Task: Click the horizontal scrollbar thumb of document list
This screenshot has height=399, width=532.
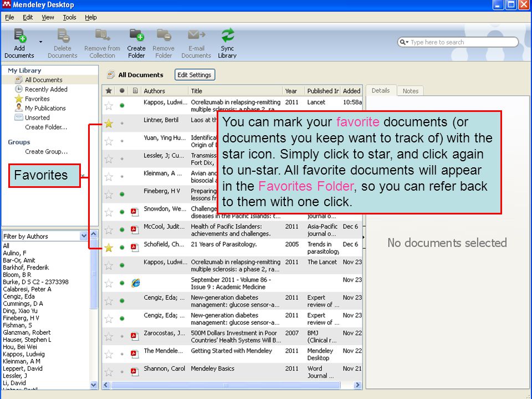Action: (x=226, y=385)
